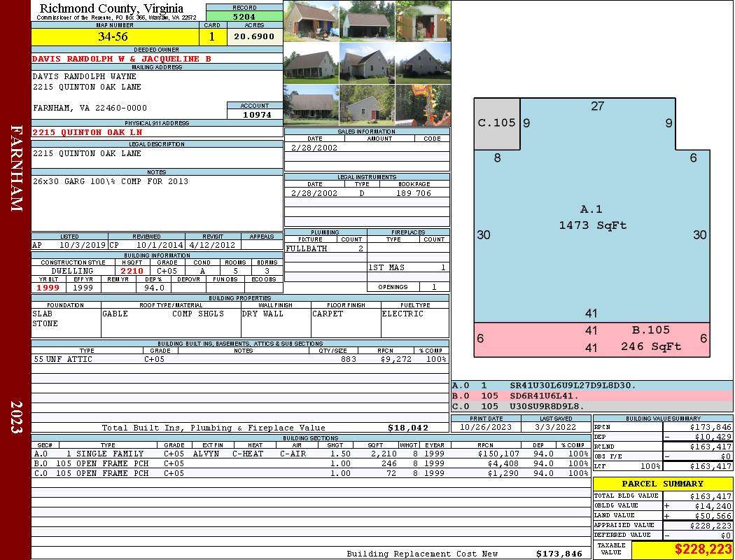Image resolution: width=735 pixels, height=560 pixels.
Task: Click the notes text about 26x30 garage
Action: (110, 181)
